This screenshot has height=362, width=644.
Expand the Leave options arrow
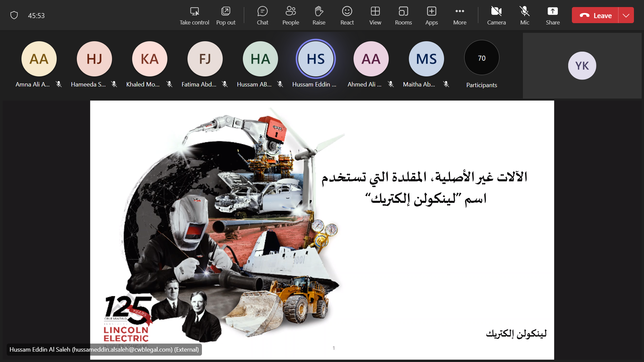(626, 15)
